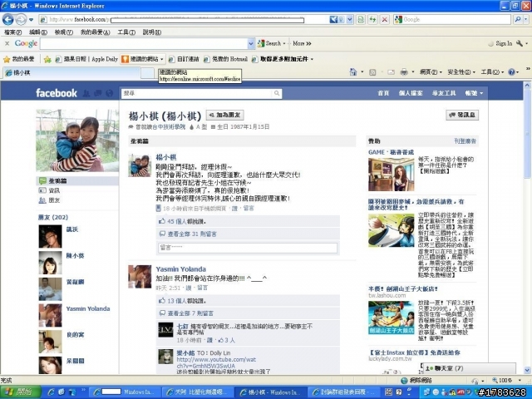Image resolution: width=532 pixels, height=399 pixels.
Task: Click the 加為朋友 add friend button
Action: pyautogui.click(x=225, y=115)
